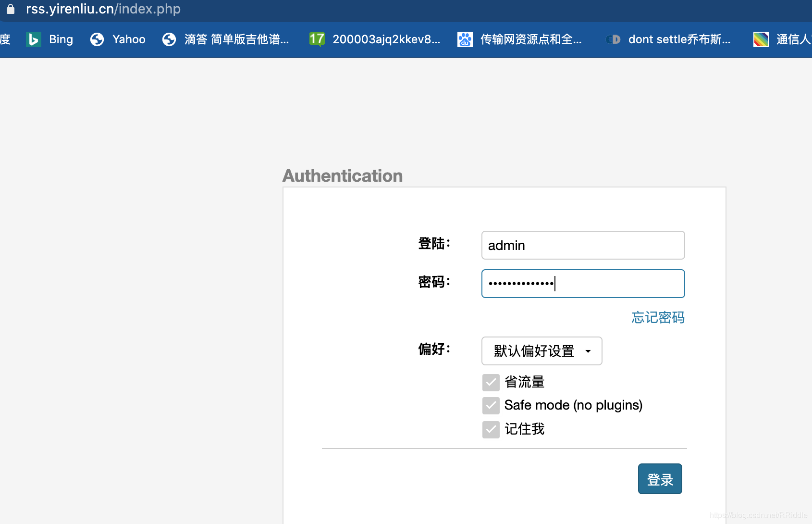Open the Bing bookmark icon
The height and width of the screenshot is (524, 812).
34,39
